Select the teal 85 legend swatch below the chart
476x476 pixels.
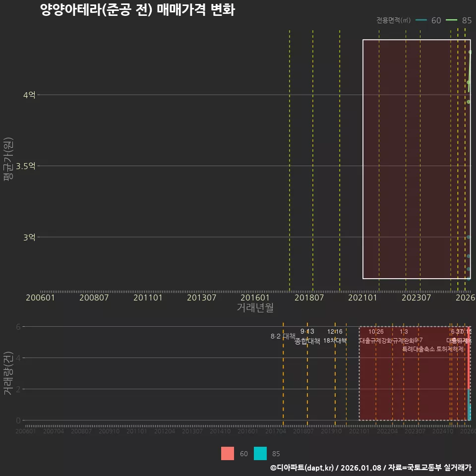(261, 454)
